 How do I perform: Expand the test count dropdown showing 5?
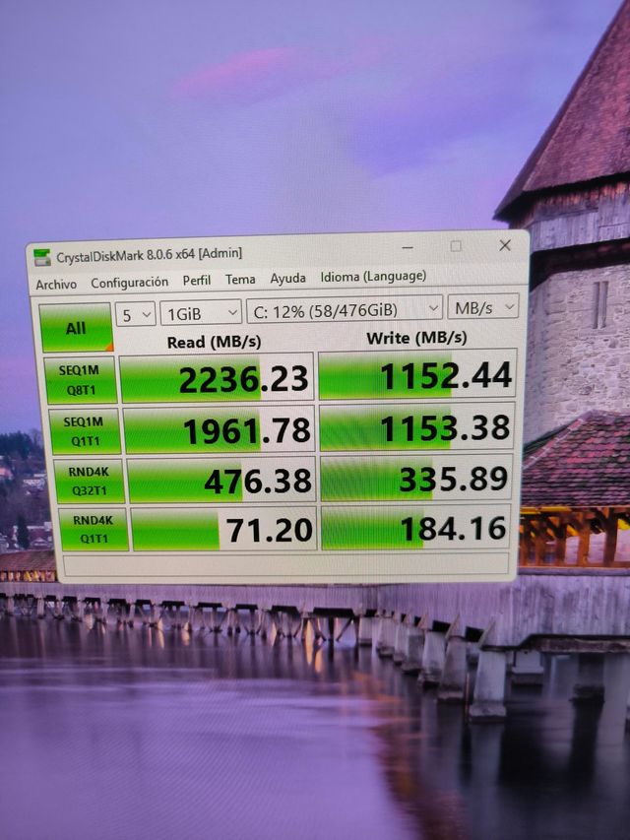pyautogui.click(x=135, y=314)
